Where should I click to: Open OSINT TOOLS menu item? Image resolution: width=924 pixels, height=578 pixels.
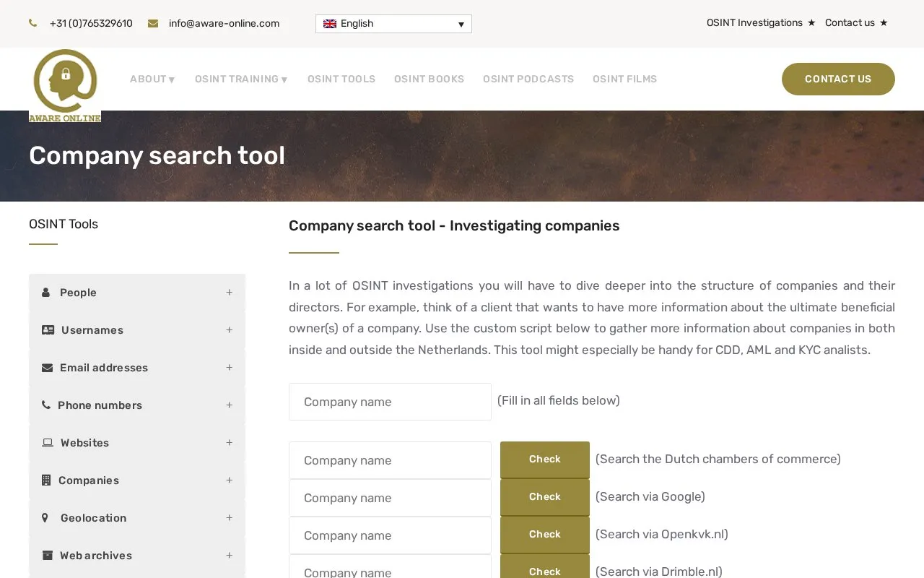[x=341, y=79]
